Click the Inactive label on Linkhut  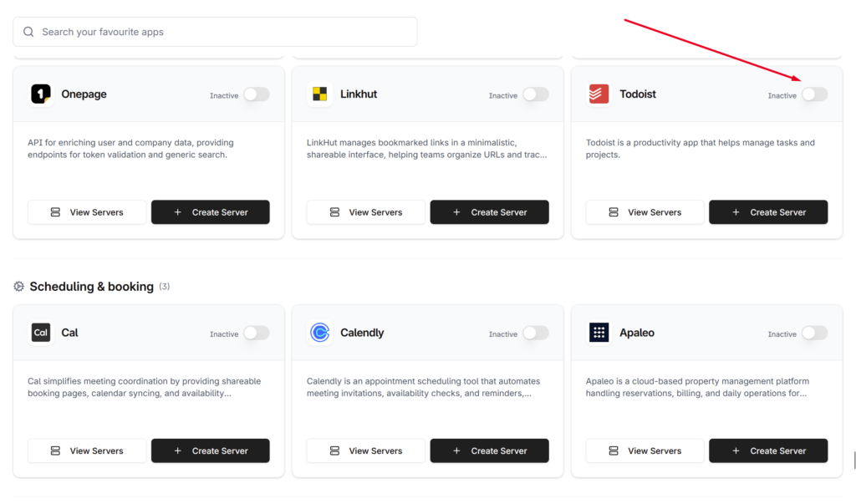tap(502, 95)
